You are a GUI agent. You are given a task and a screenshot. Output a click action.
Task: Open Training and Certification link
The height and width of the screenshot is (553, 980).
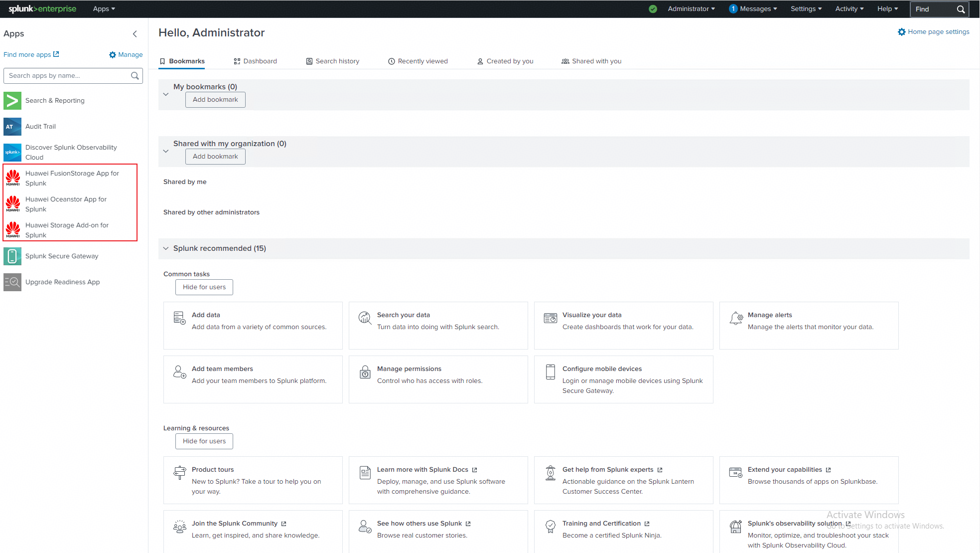606,524
